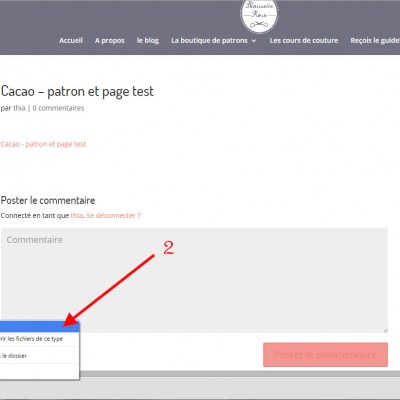Open the Accueil menu item
The image size is (400, 400).
point(71,40)
